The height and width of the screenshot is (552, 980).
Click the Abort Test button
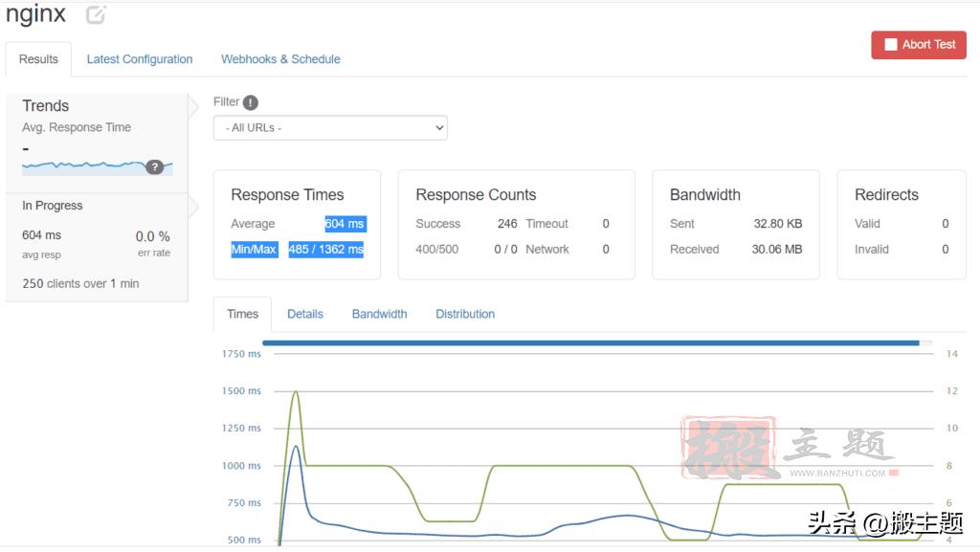pyautogui.click(x=918, y=44)
